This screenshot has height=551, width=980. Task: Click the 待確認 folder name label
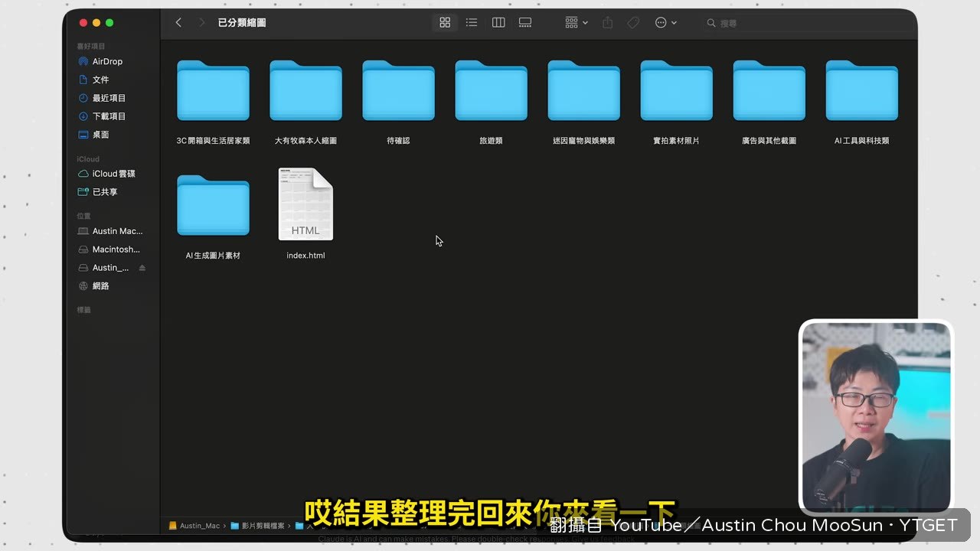(x=398, y=141)
